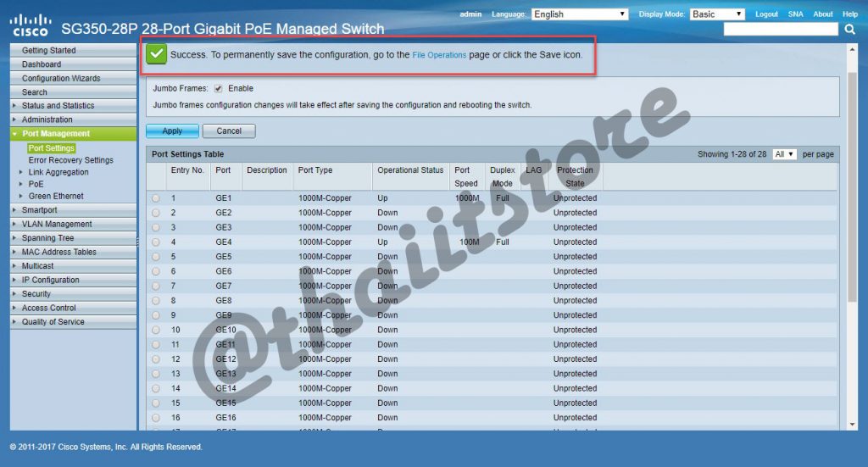868x467 pixels.
Task: Click the Duplex Mode column header
Action: click(x=502, y=176)
